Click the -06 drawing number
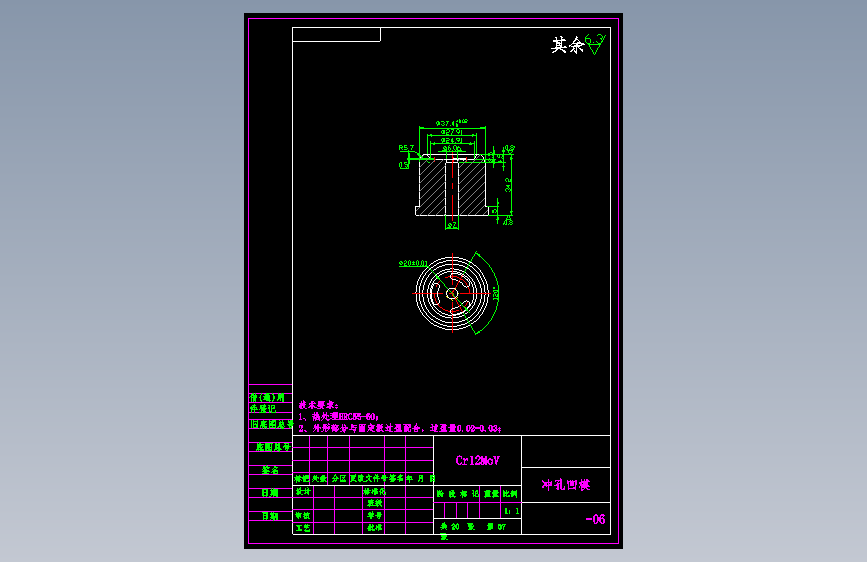 click(596, 519)
